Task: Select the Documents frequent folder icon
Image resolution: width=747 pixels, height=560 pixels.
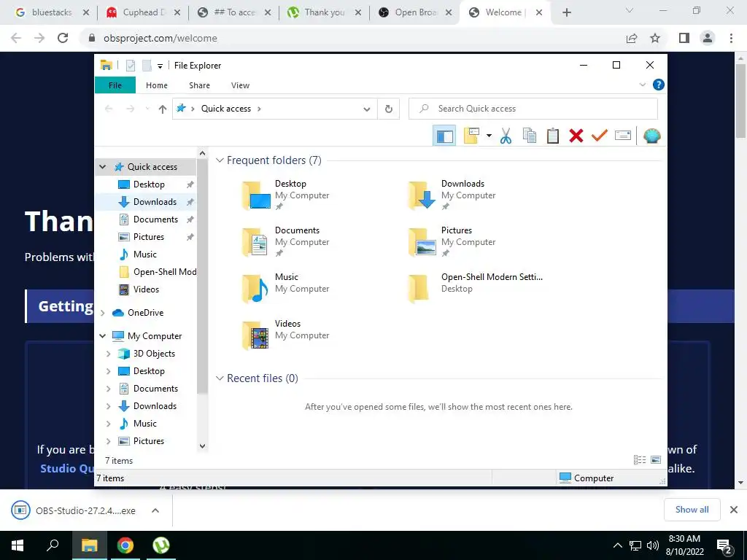Action: pyautogui.click(x=255, y=242)
